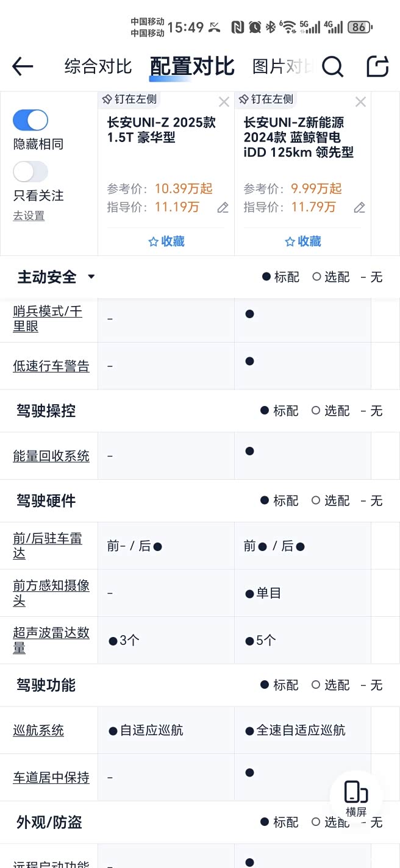This screenshot has width=400, height=868.
Task: Enable the 只看关注 toggle
Action: click(x=30, y=172)
